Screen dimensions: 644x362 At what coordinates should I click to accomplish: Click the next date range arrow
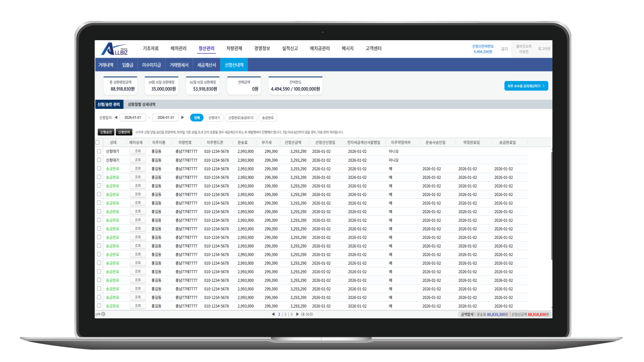[183, 117]
